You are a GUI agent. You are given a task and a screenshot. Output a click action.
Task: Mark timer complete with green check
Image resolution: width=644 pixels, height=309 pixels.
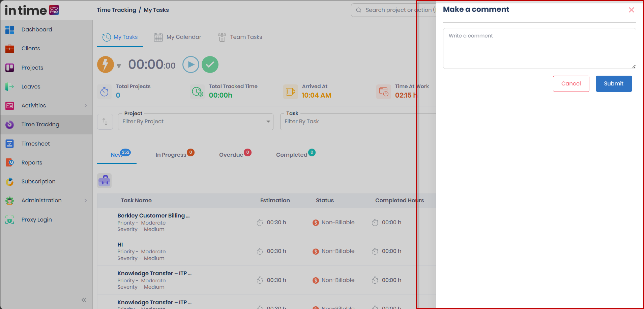tap(210, 65)
